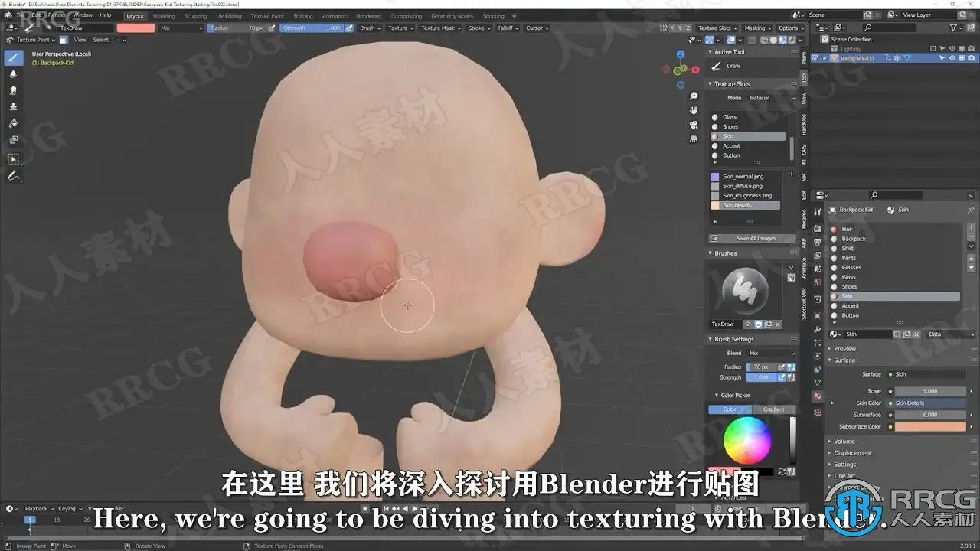Pick a hue on the color wheel
This screenshot has width=980, height=551.
tap(747, 441)
